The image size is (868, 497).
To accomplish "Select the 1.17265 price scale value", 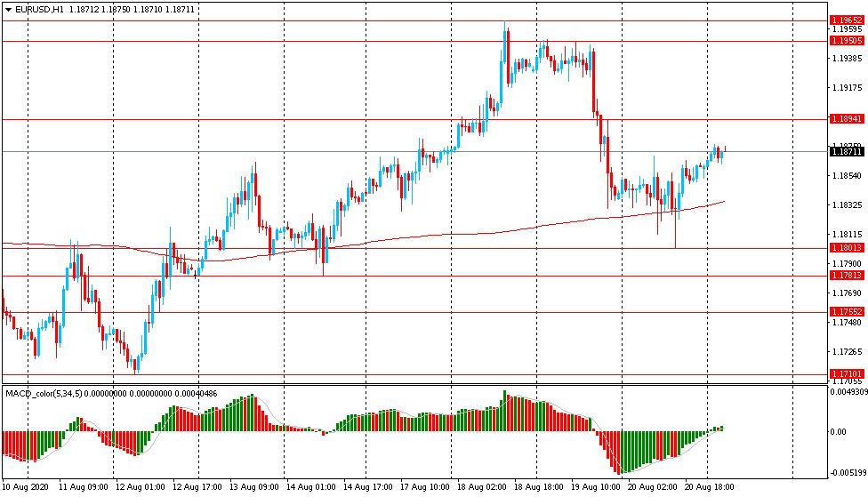I will click(848, 352).
